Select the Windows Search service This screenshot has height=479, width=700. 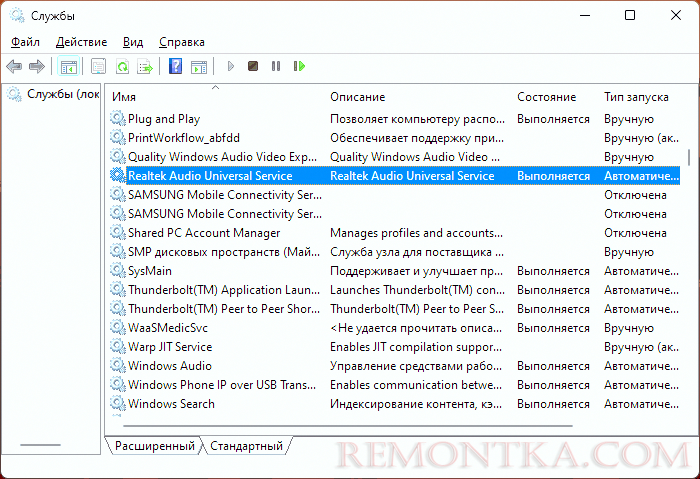(171, 404)
